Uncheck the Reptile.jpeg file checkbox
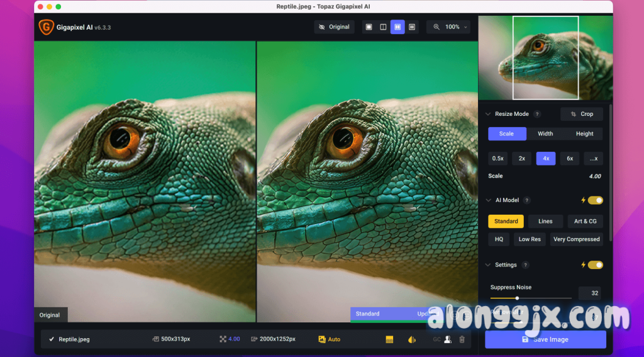Viewport: 644px width, 357px height. [52, 339]
